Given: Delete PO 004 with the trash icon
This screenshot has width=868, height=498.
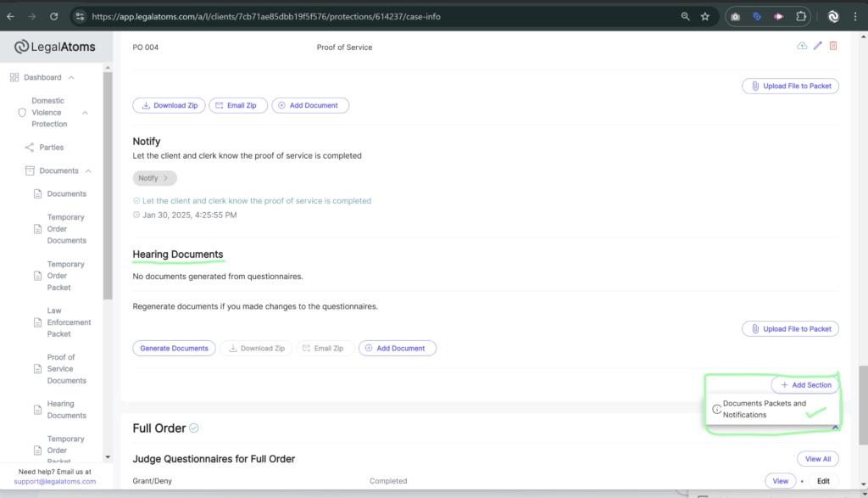Looking at the screenshot, I should pos(833,46).
